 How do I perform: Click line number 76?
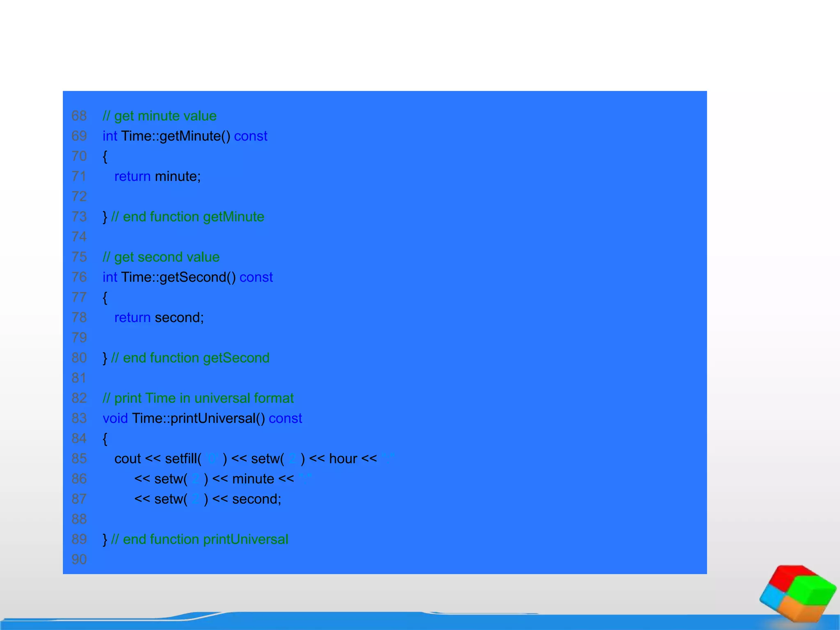(x=79, y=277)
